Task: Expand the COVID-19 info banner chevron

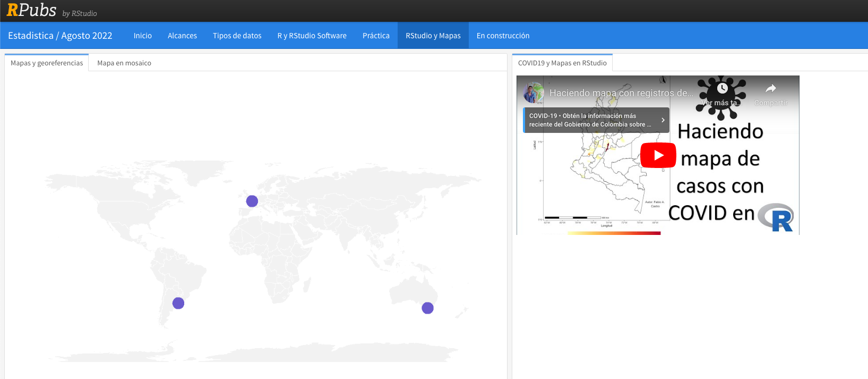Action: [x=663, y=120]
